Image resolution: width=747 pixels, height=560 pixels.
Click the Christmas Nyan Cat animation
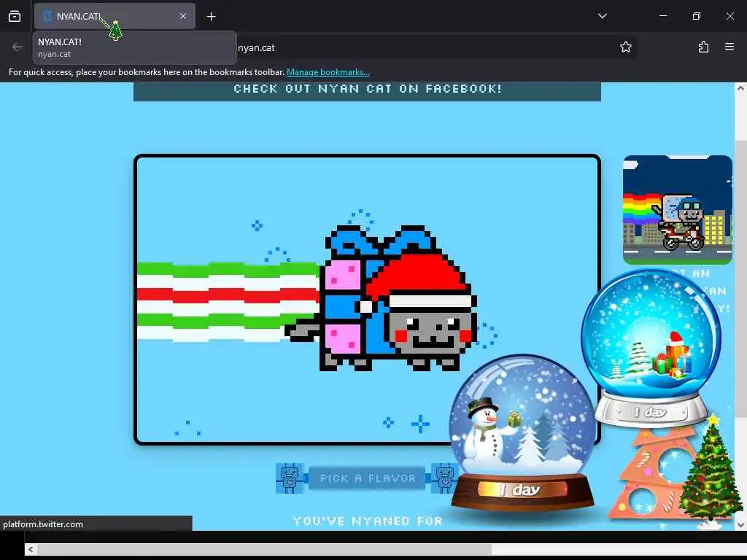point(368,300)
